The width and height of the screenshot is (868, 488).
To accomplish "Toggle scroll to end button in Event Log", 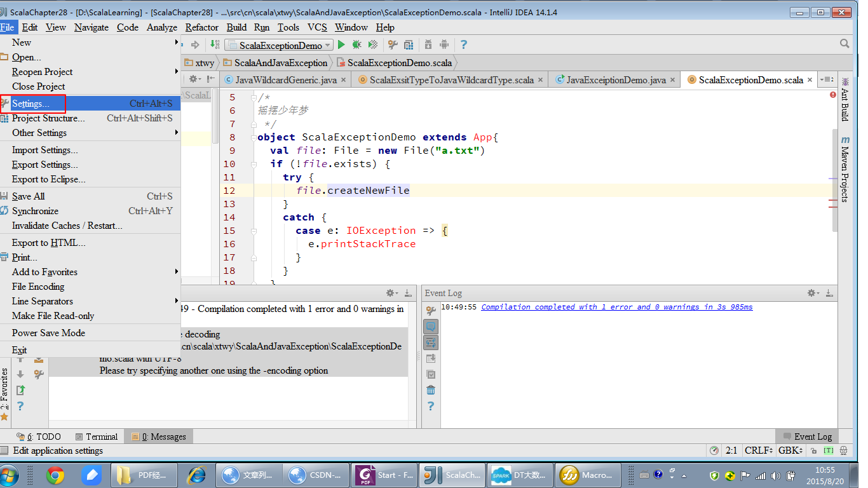I will pos(431,358).
